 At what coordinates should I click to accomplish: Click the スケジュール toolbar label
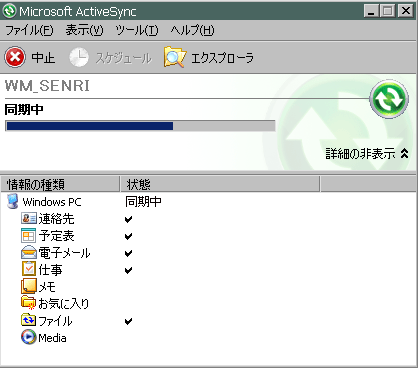tap(123, 58)
